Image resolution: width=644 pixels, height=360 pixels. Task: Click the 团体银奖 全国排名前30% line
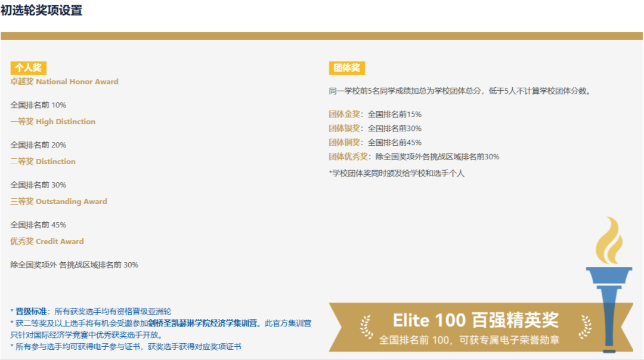pos(375,128)
